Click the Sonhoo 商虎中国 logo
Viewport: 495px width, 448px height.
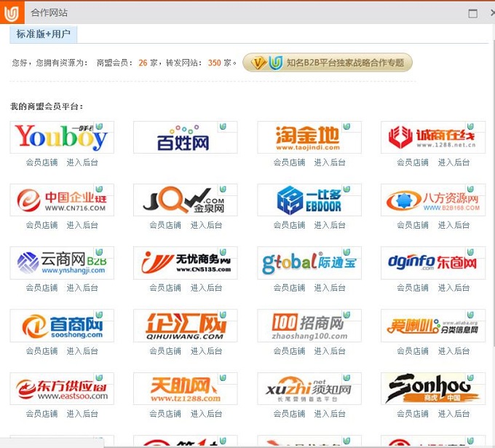[432, 388]
